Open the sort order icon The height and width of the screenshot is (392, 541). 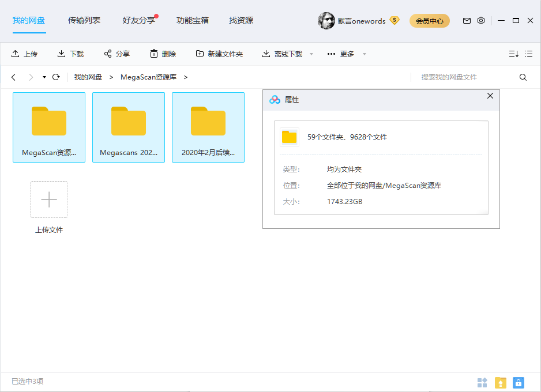pos(514,54)
